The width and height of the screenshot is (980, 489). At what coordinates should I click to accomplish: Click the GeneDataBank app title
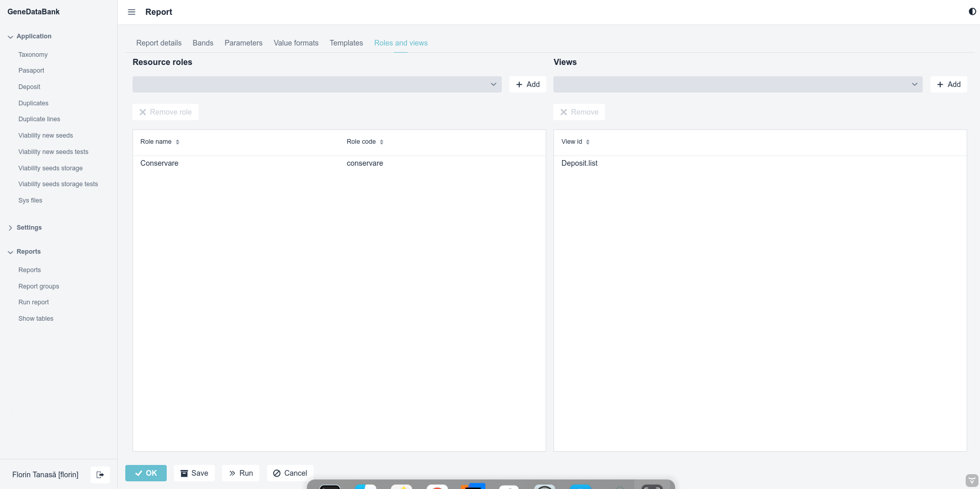(x=34, y=12)
